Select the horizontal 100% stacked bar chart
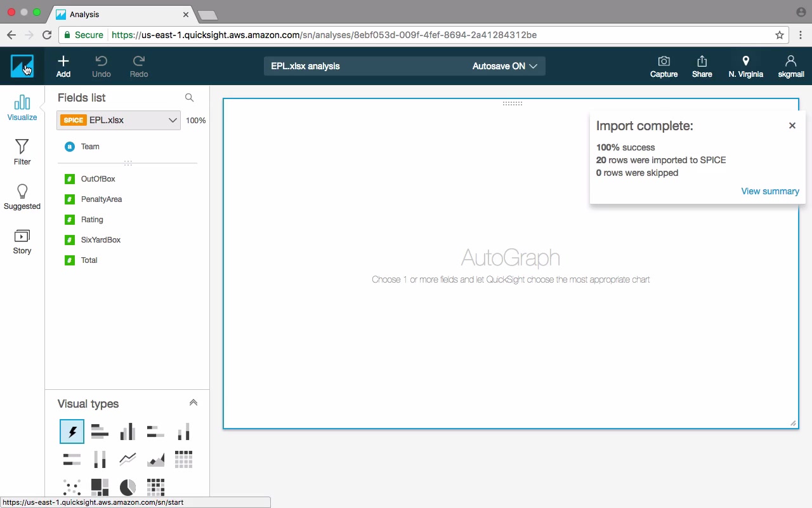Viewport: 812px width, 508px height. (72, 459)
